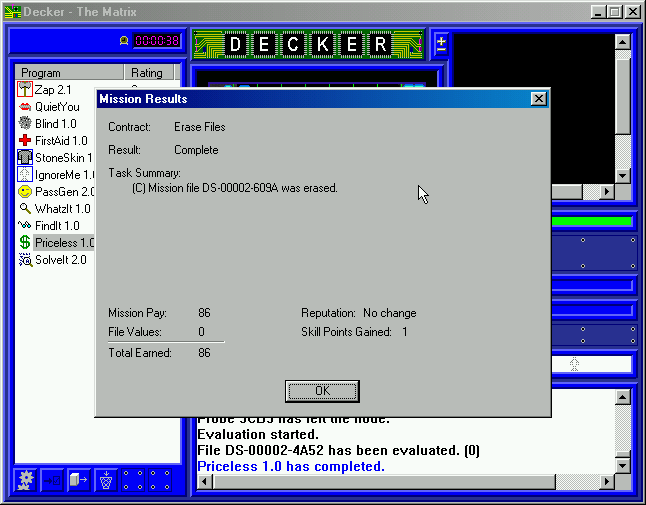Image resolution: width=646 pixels, height=505 pixels.
Task: Click the clock icon beside the timer
Action: click(124, 40)
